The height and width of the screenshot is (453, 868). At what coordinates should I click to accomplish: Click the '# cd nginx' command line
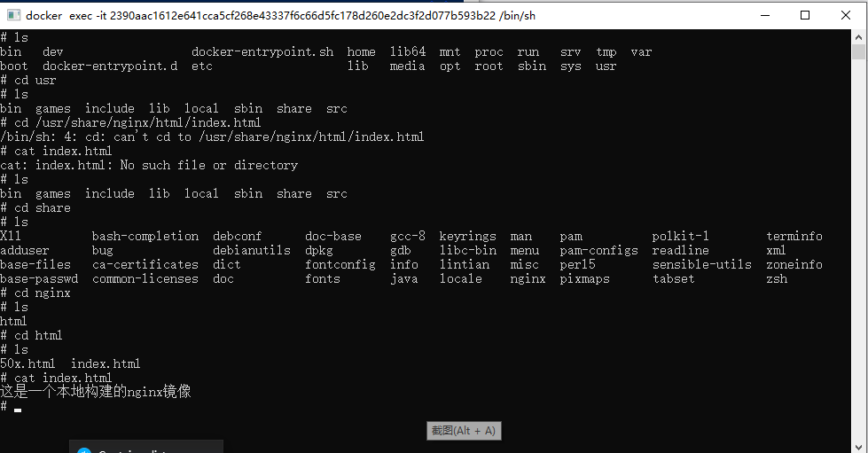[35, 293]
